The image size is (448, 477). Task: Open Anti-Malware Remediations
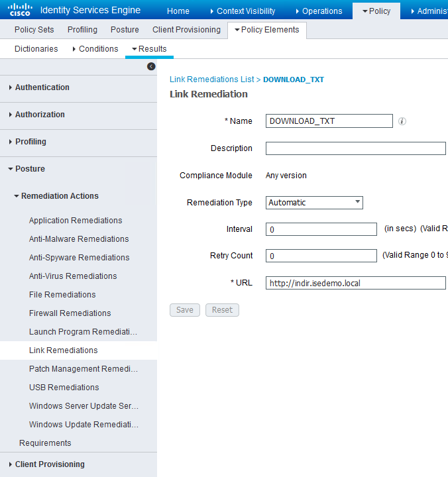tap(79, 238)
